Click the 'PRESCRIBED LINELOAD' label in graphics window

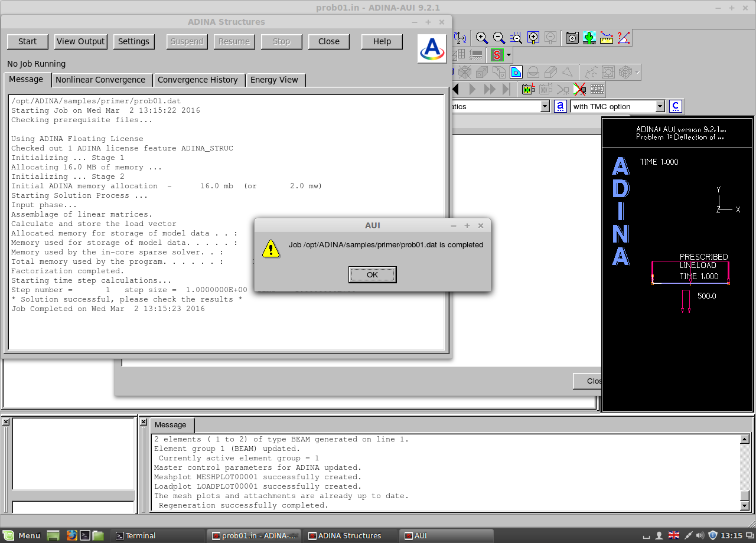(703, 261)
